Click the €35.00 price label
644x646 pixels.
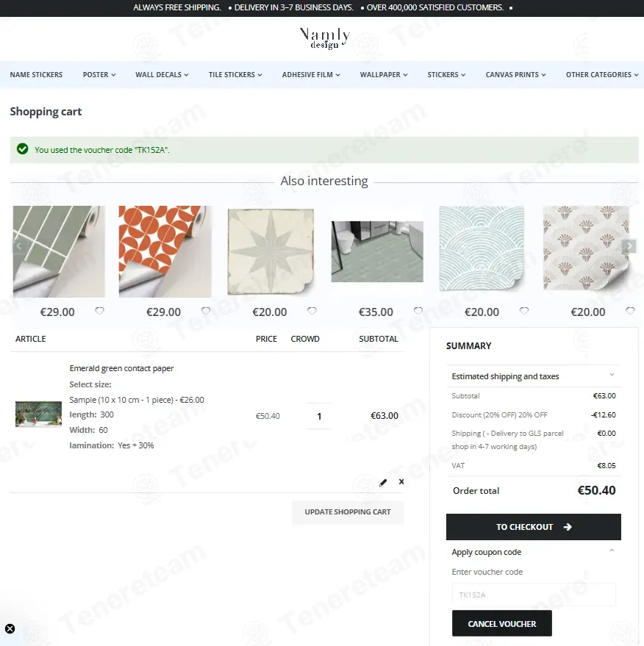coord(376,312)
